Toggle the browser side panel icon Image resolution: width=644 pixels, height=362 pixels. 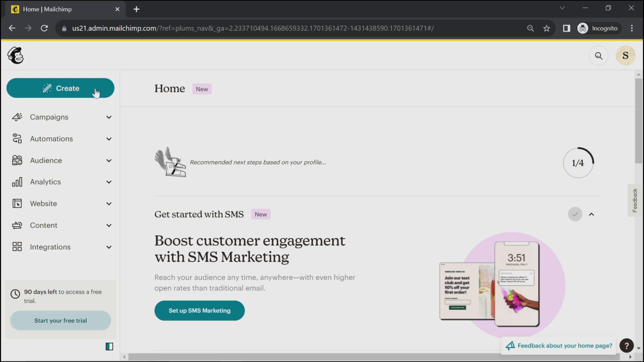pos(567,28)
